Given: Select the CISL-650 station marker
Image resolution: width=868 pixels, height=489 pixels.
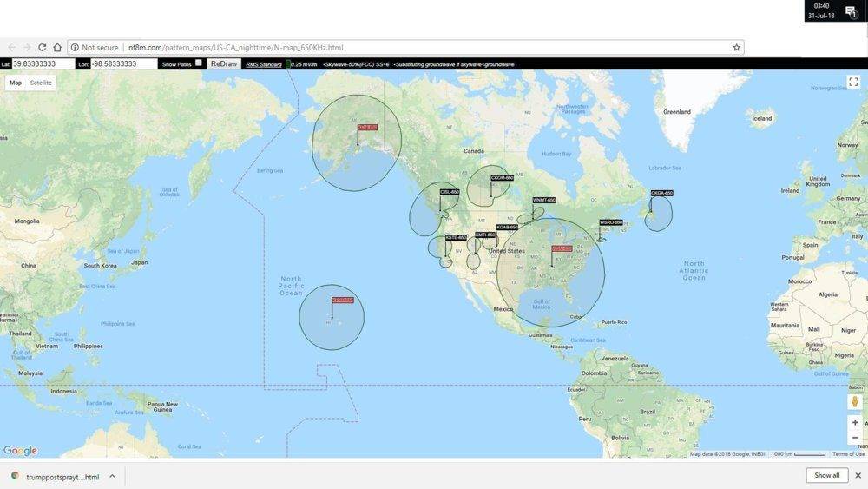Looking at the screenshot, I should pyautogui.click(x=450, y=192).
